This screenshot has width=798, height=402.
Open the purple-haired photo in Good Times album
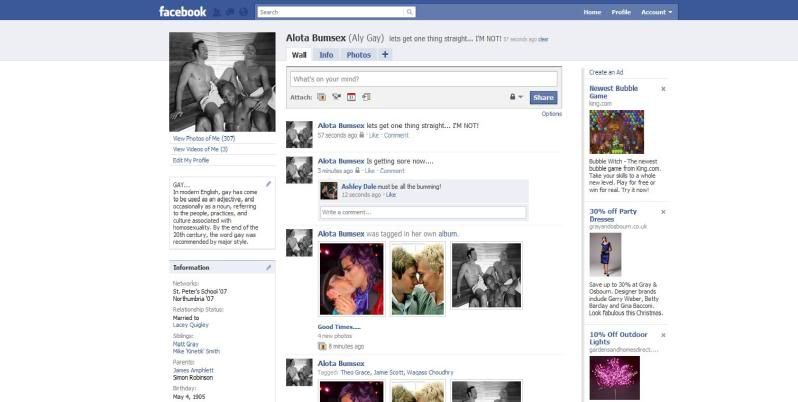(352, 279)
